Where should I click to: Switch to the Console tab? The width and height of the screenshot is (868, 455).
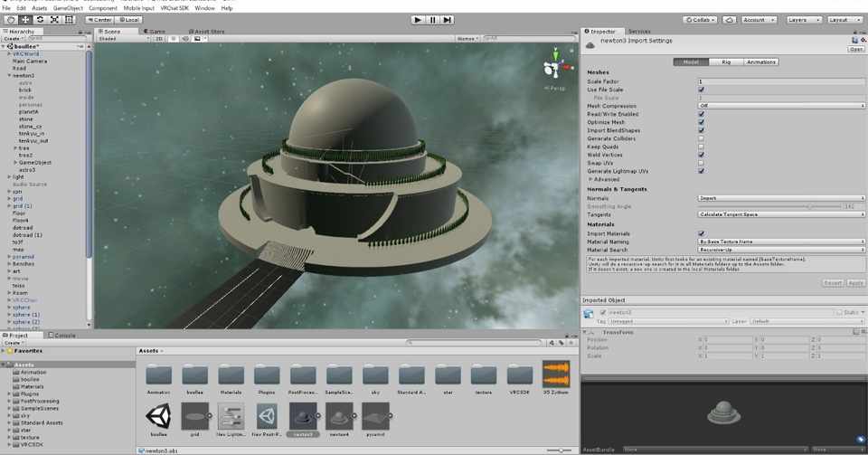pyautogui.click(x=62, y=336)
